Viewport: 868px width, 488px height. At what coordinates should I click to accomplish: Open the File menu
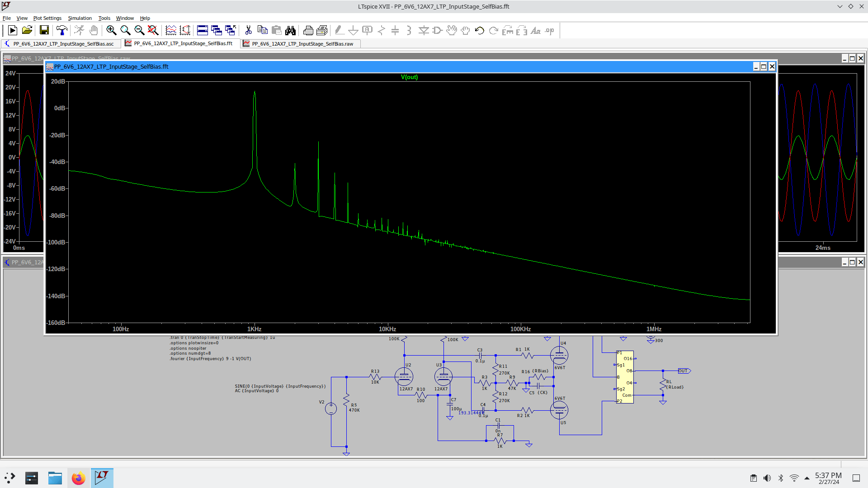point(7,18)
